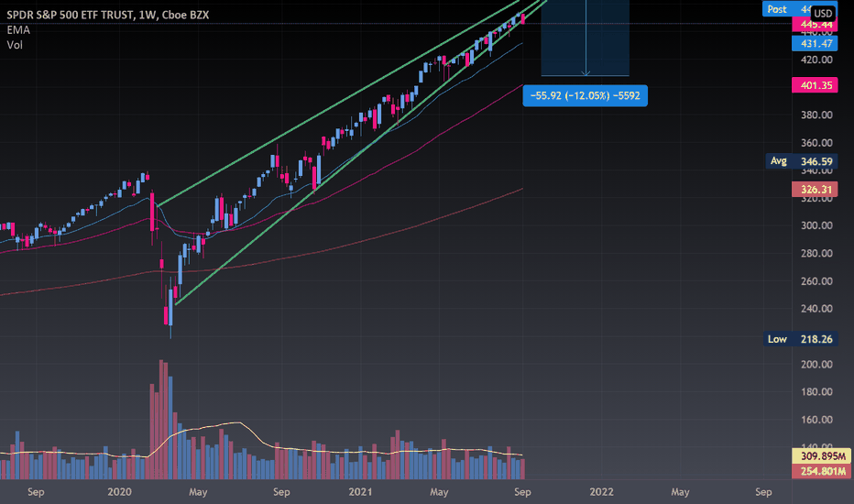Click the SPDR S&P 500 ETF TRUST title

108,15
